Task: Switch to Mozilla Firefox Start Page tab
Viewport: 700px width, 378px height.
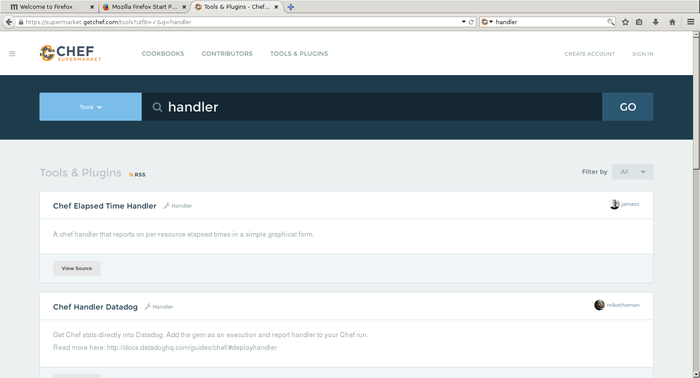Action: pyautogui.click(x=143, y=7)
